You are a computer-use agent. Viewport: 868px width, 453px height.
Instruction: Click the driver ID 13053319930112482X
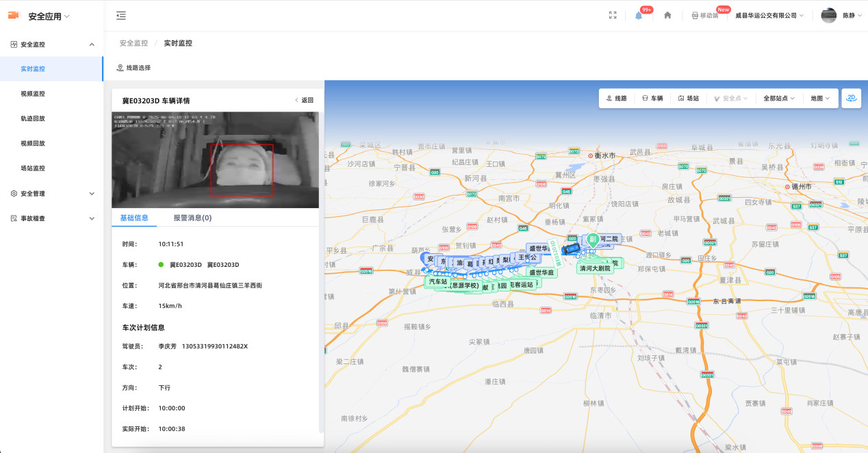[x=215, y=347]
